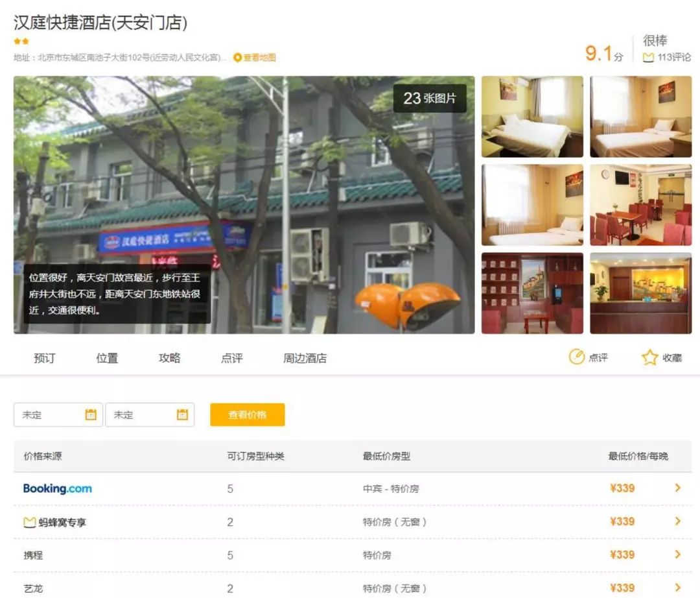Switch to the 位置 tab
The width and height of the screenshot is (700, 598).
[x=107, y=358]
